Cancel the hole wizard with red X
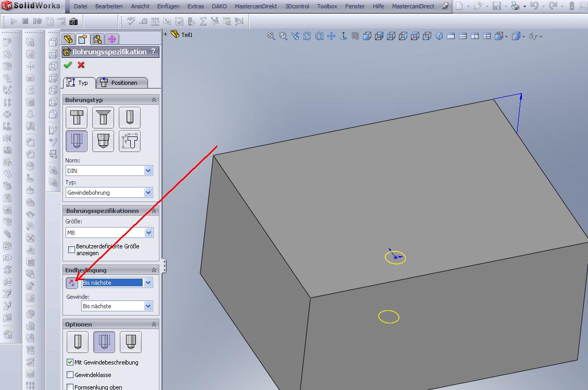 click(x=81, y=65)
